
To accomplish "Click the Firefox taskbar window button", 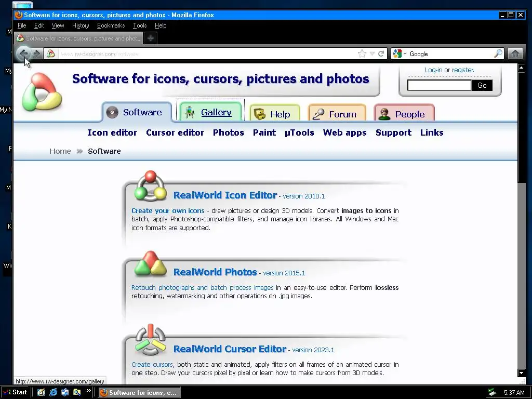I will (x=139, y=393).
